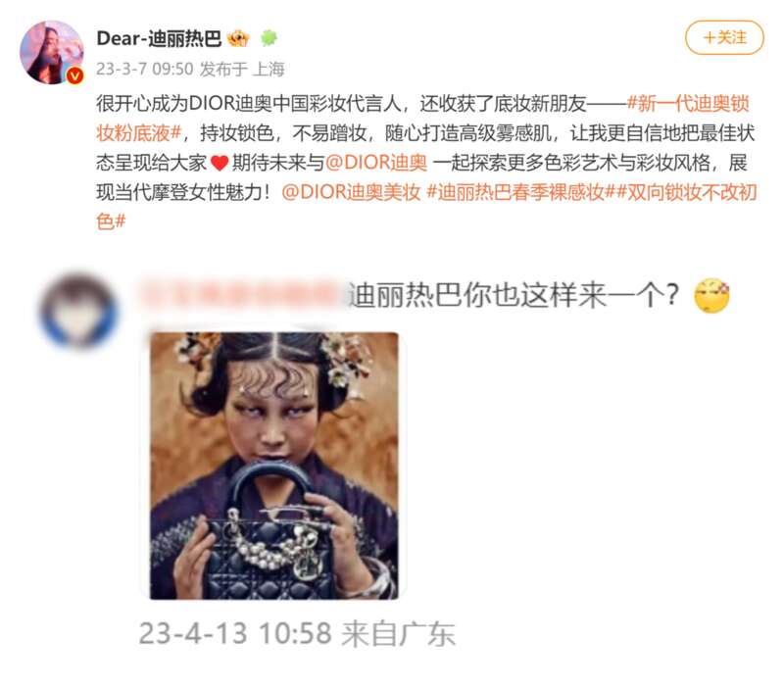Image resolution: width=784 pixels, height=689 pixels.
Task: Click the comment text 迪丽热巴你也这样来一个
Action: coord(514,294)
